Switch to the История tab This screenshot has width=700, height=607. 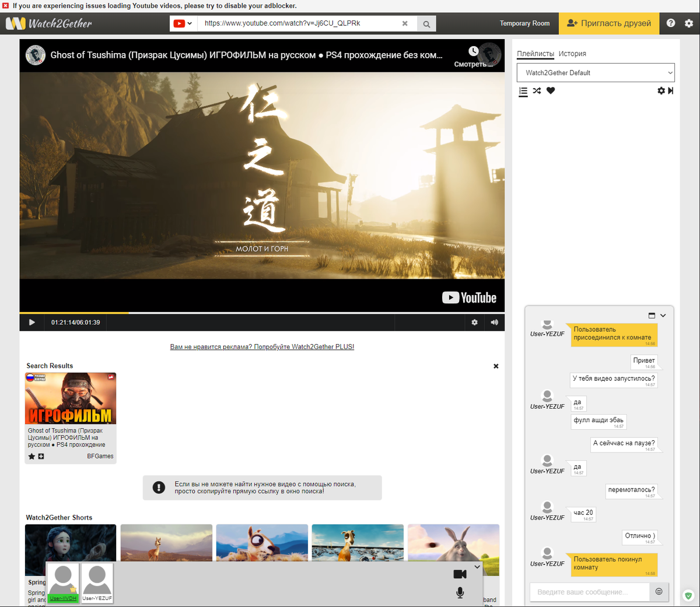pyautogui.click(x=572, y=54)
